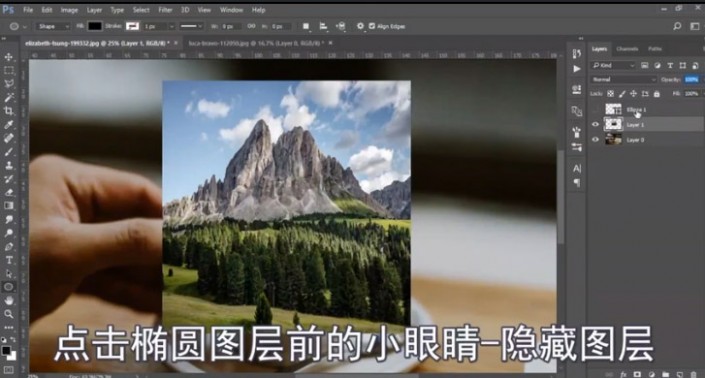The image size is (705, 378).
Task: Select the Dodge tool
Action: coord(9,233)
